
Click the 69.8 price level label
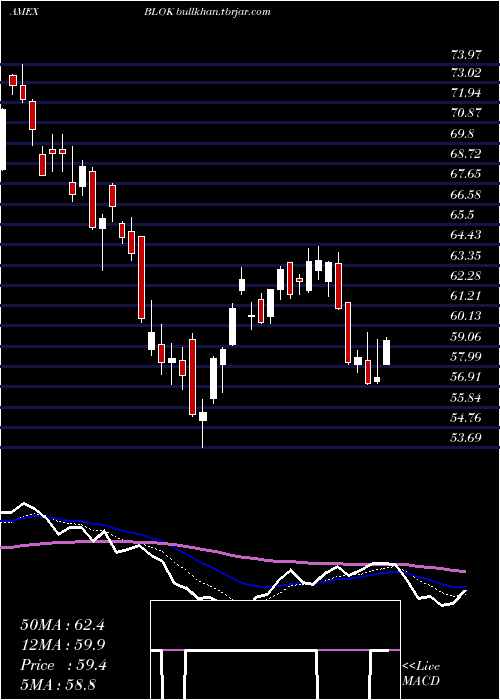[463, 134]
